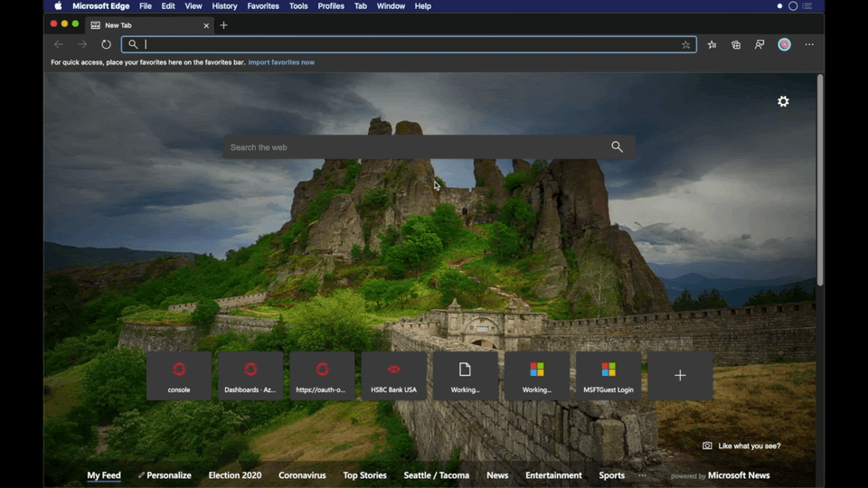The width and height of the screenshot is (868, 488).
Task: Expand more feed categories ellipsis
Action: 643,475
